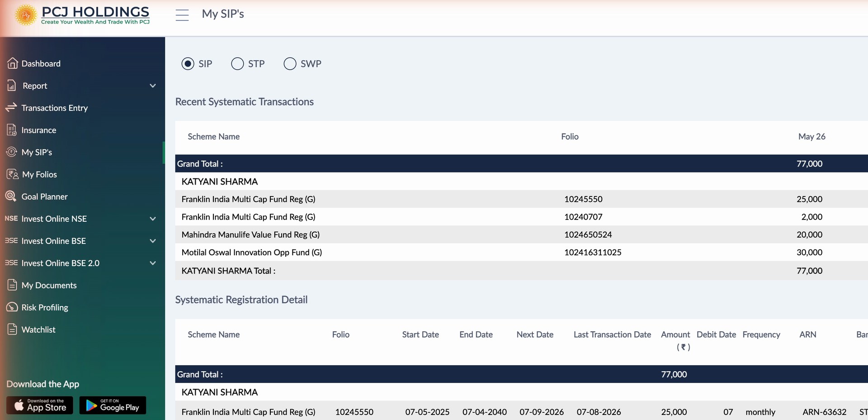Screen dimensions: 868x420
Task: Open Risk Profiling in sidebar
Action: 45,307
